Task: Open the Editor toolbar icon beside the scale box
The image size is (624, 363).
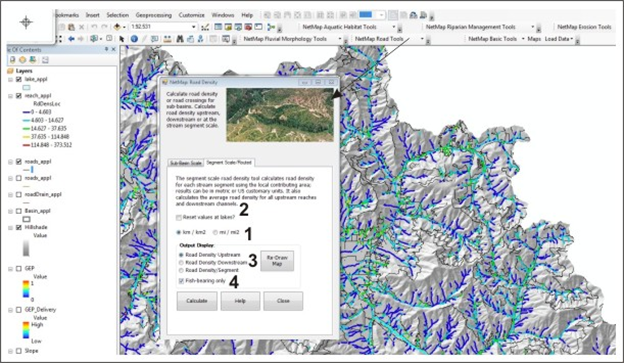Action: tap(205, 27)
